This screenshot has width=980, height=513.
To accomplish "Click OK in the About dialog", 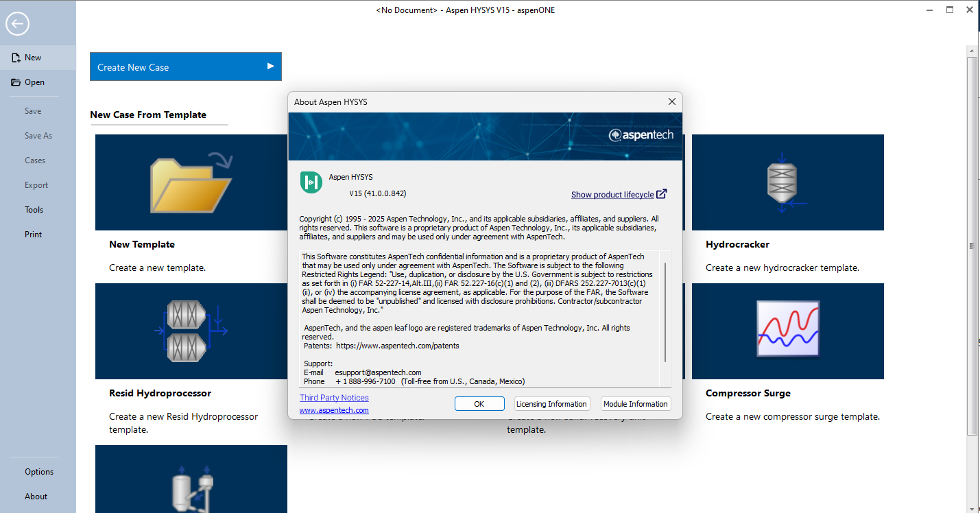I will [479, 404].
